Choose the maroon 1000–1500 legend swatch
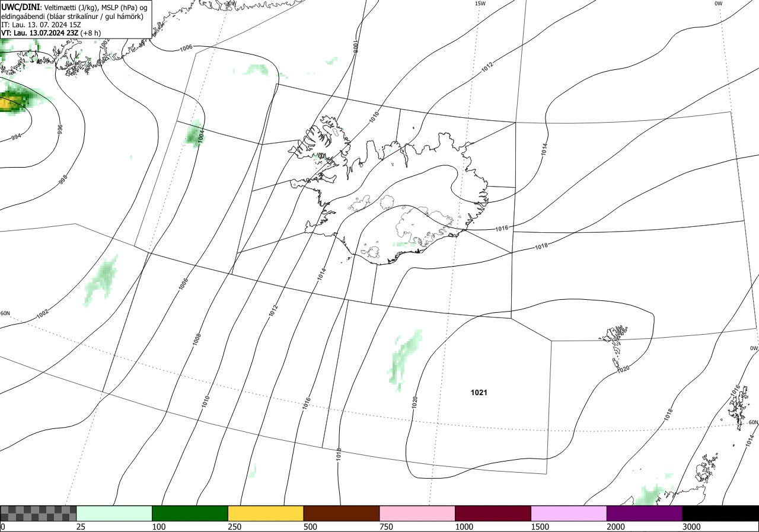The width and height of the screenshot is (759, 532). (493, 513)
